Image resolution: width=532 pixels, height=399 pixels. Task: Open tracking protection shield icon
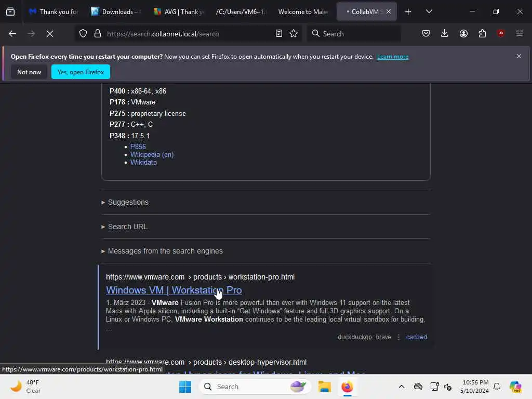click(83, 34)
